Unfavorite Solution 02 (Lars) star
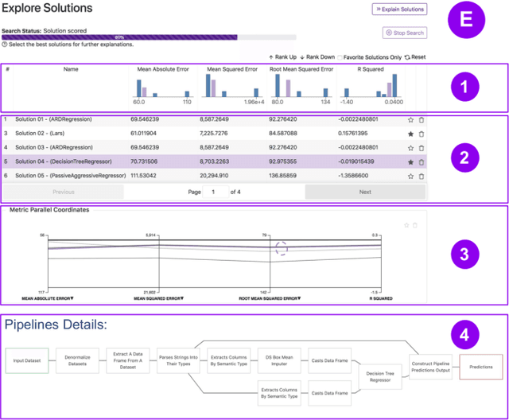Viewport: 509px width, 420px height. [410, 134]
